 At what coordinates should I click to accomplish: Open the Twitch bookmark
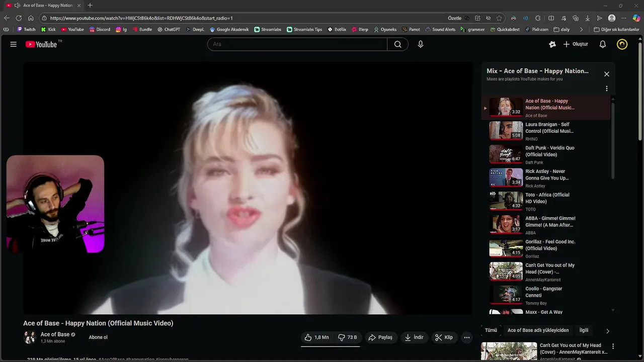coord(26,30)
